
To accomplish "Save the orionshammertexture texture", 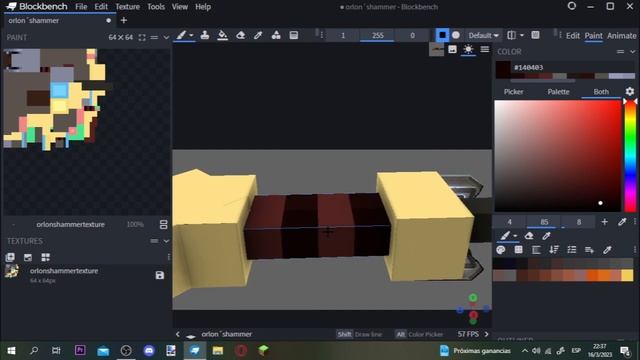I will [160, 275].
